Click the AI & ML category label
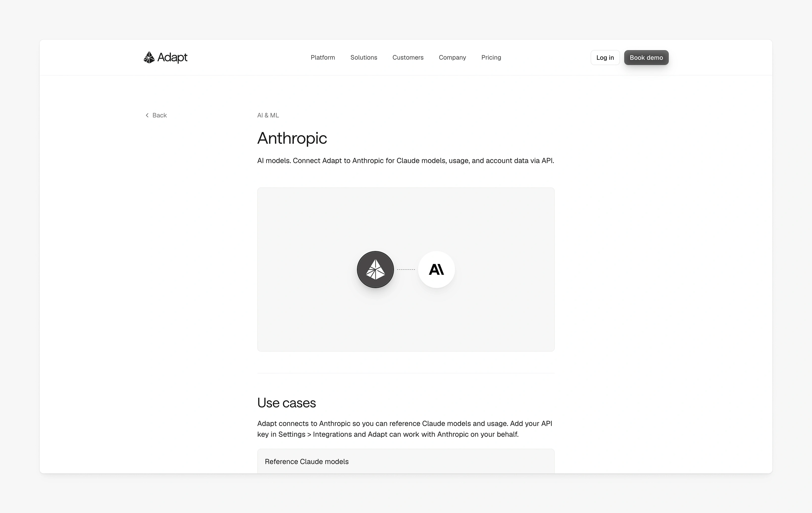The image size is (812, 513). click(x=268, y=115)
